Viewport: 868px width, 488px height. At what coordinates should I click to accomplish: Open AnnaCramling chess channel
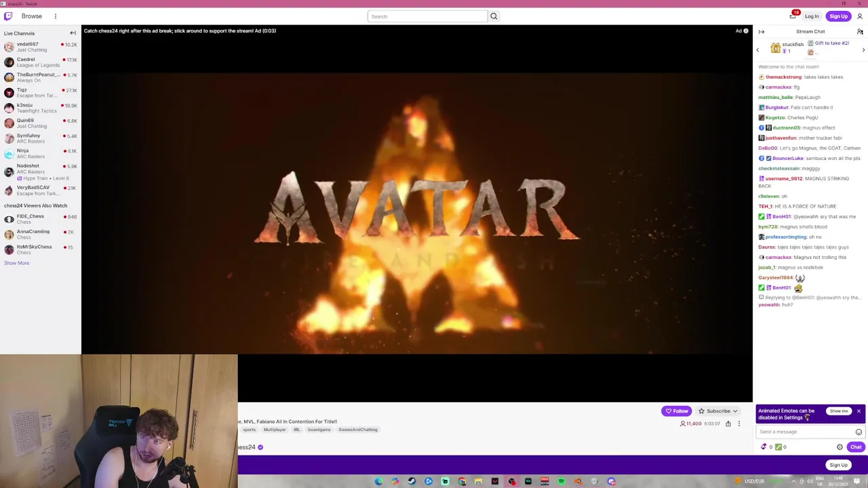point(41,234)
